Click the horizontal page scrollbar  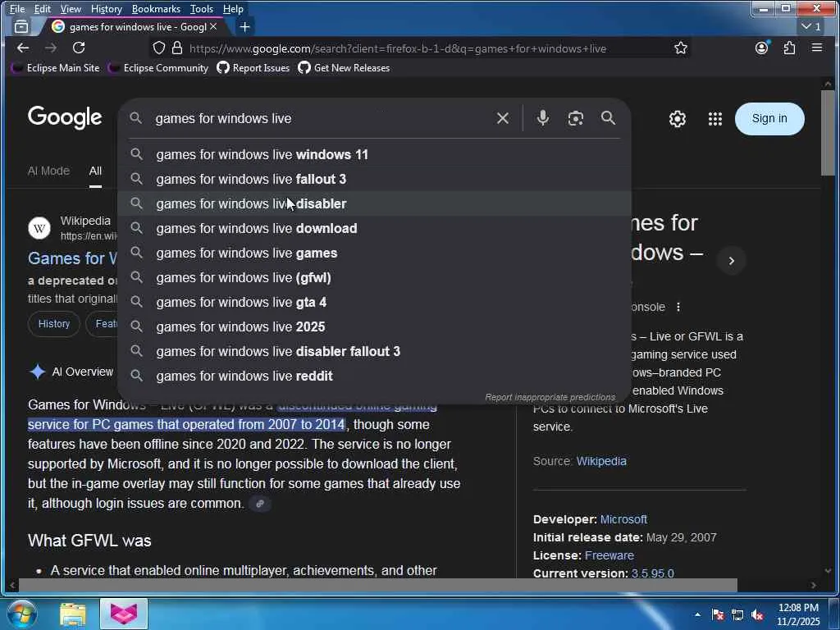pyautogui.click(x=378, y=586)
